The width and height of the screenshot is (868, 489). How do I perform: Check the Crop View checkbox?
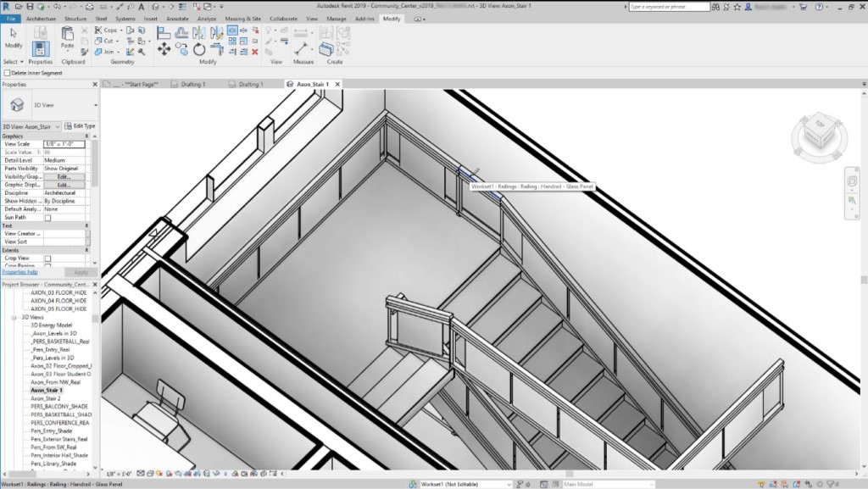pyautogui.click(x=47, y=258)
